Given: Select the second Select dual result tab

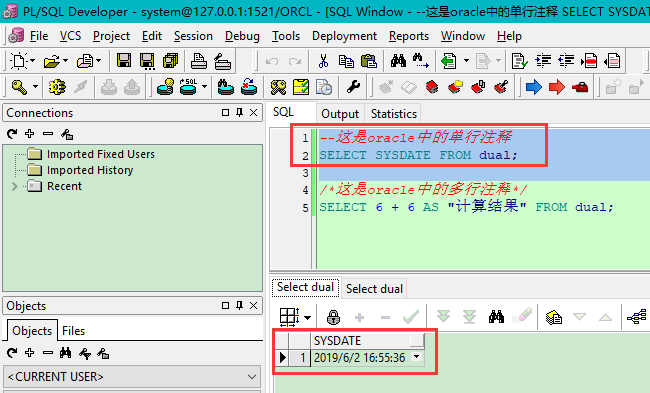Looking at the screenshot, I should click(374, 289).
